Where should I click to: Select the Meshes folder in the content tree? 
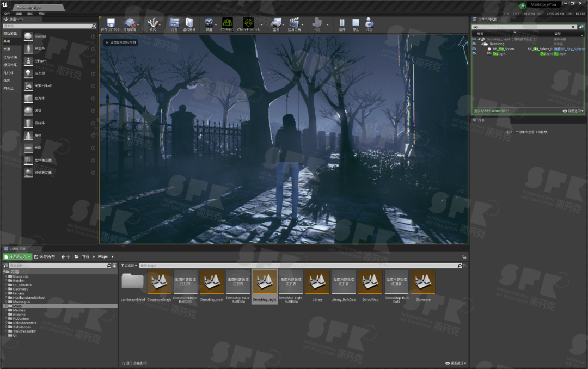click(x=19, y=310)
